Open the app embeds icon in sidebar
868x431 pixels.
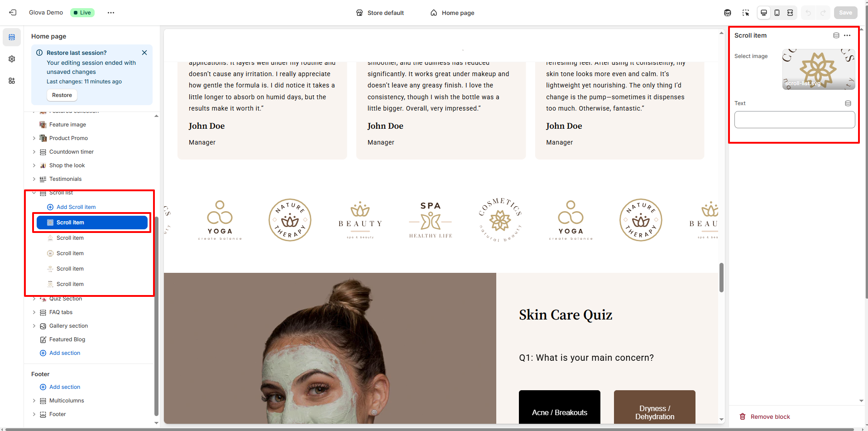[12, 81]
